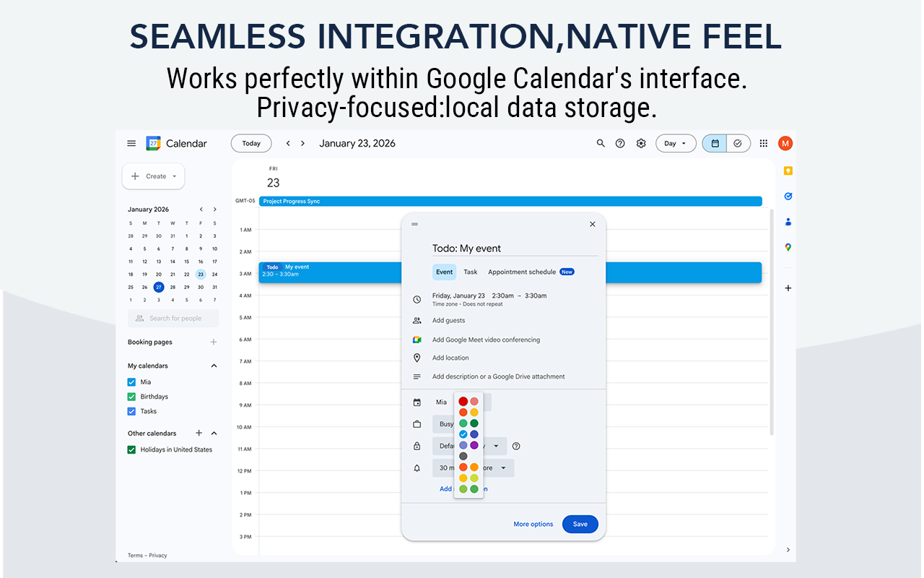Viewport: 924px width, 578px height.
Task: Open Contacts in side panel
Action: [788, 222]
